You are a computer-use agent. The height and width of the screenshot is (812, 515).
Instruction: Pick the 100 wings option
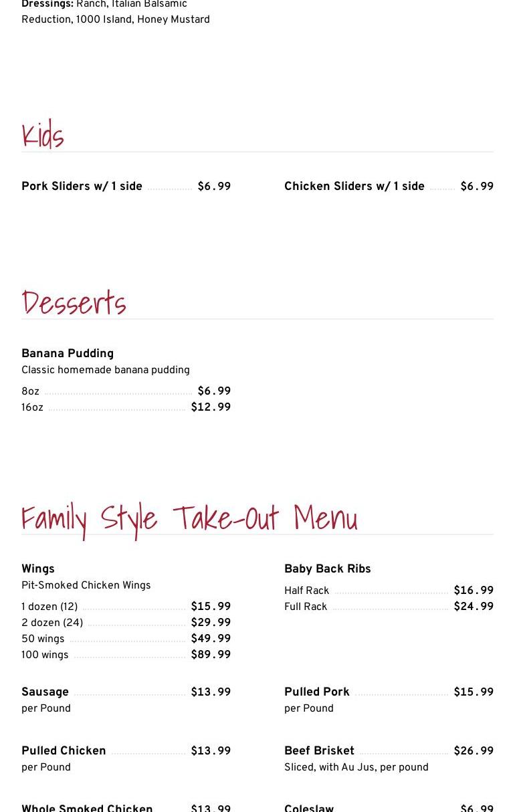[x=45, y=655]
